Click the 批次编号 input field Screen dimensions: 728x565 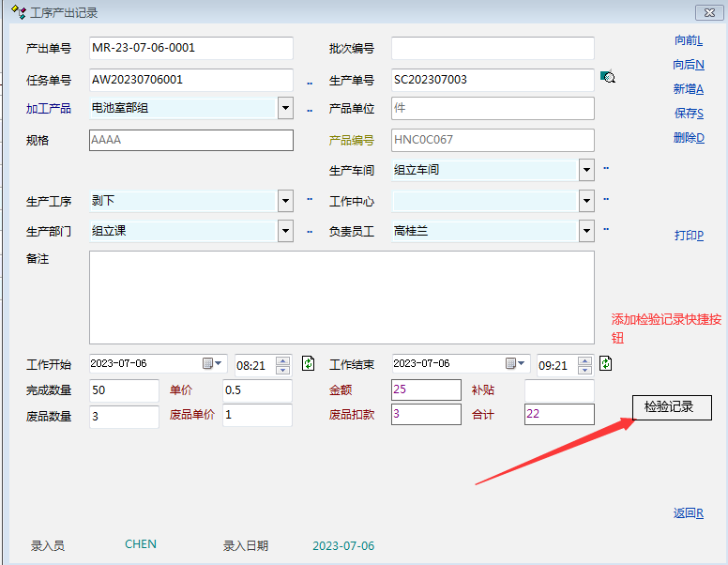[493, 49]
